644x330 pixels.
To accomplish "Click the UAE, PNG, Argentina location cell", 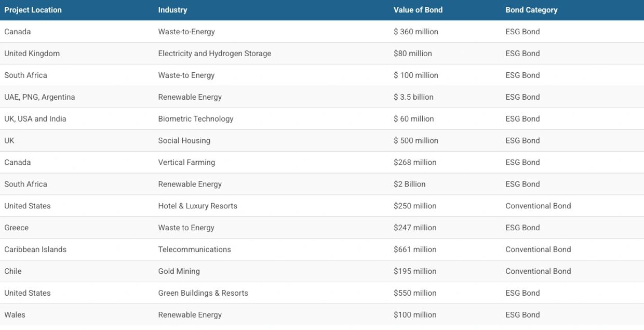I will point(39,97).
